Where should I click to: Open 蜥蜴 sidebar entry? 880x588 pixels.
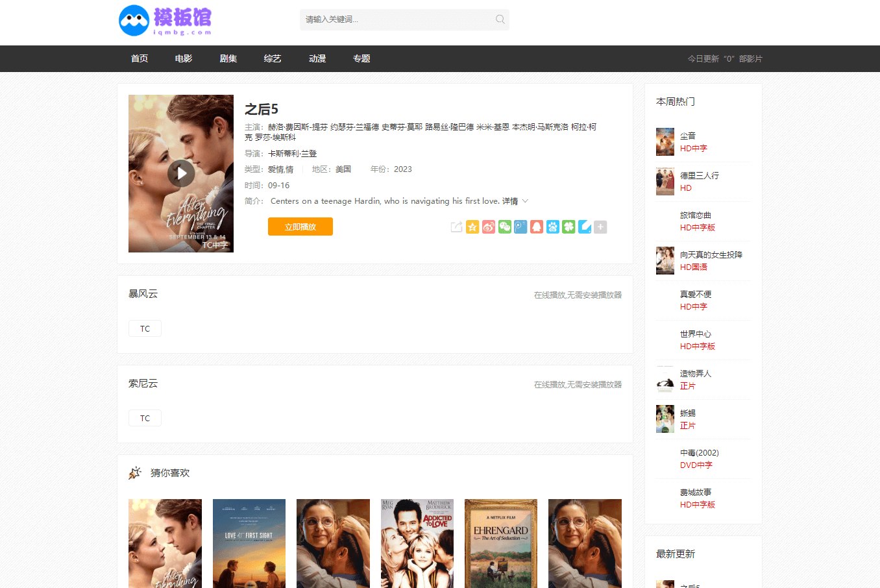(688, 413)
